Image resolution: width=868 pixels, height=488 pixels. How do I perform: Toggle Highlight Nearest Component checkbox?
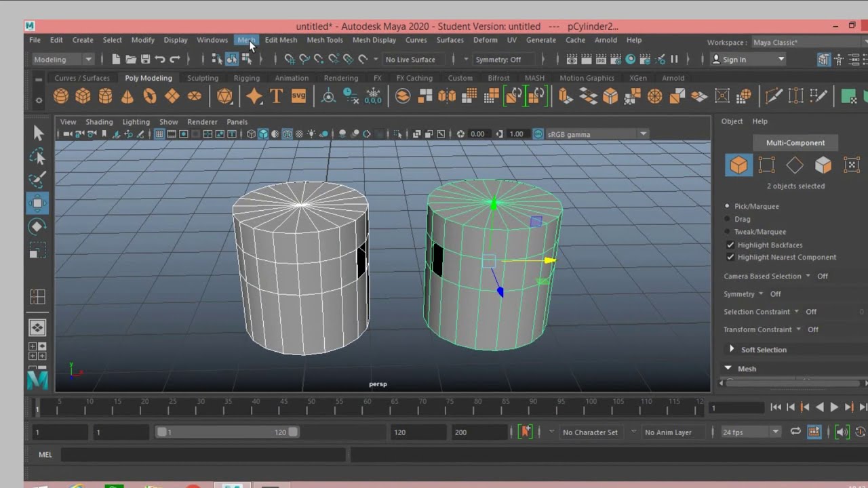(730, 257)
